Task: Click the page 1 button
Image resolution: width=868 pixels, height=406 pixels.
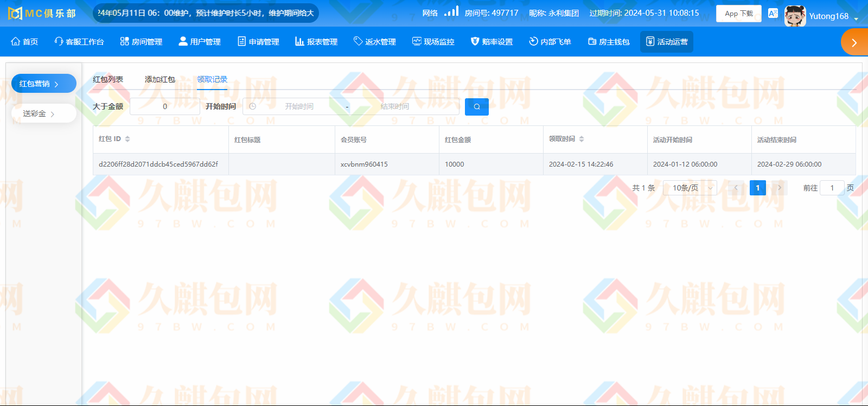Action: [x=758, y=188]
